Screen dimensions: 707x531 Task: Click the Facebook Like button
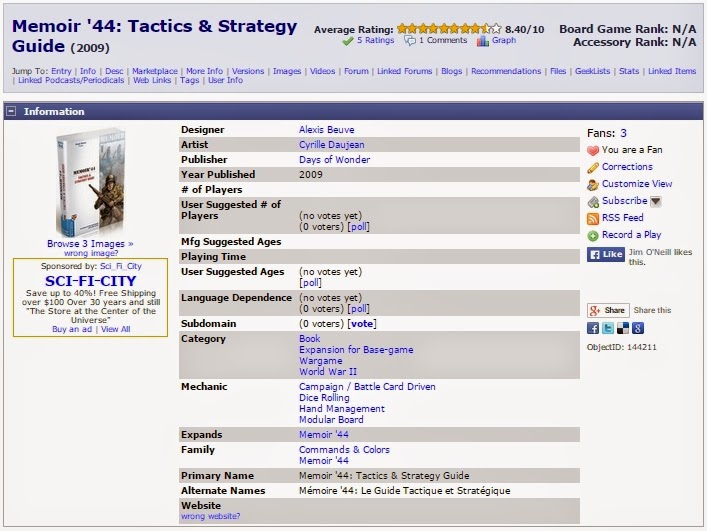tap(606, 254)
